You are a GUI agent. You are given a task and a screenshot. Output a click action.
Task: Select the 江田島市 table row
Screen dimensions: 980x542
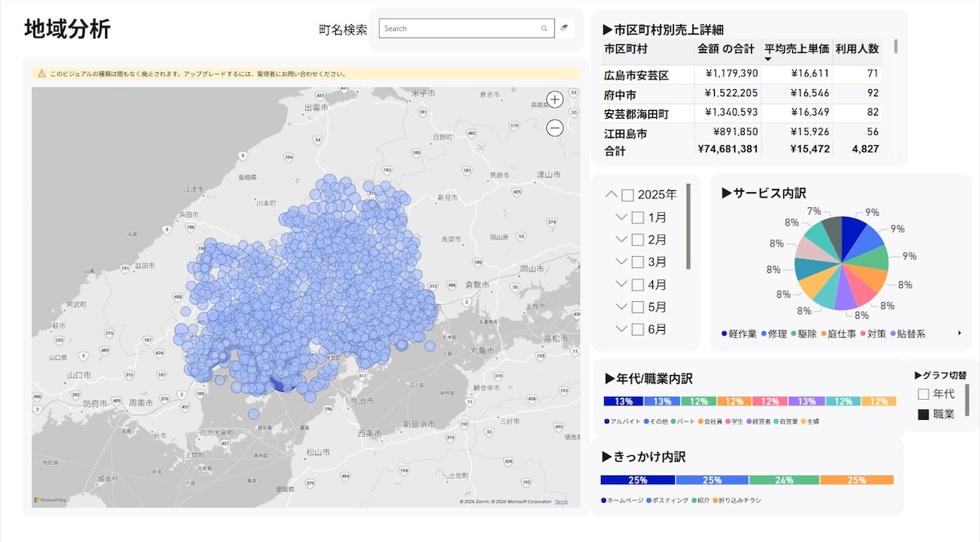click(741, 132)
